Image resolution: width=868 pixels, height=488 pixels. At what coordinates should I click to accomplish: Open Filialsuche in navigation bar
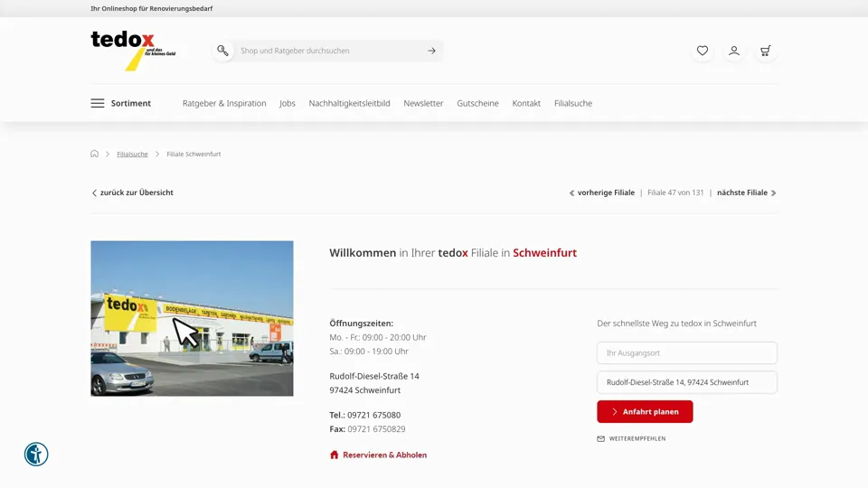[x=573, y=103]
